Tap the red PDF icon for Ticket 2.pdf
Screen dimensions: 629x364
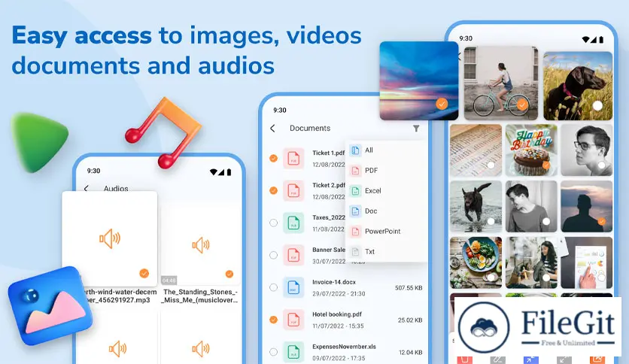[x=293, y=190]
